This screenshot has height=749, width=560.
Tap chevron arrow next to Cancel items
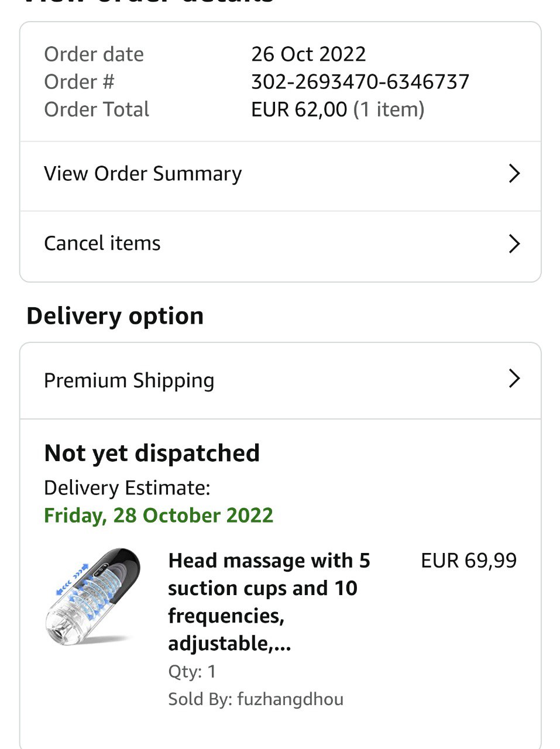(x=514, y=243)
